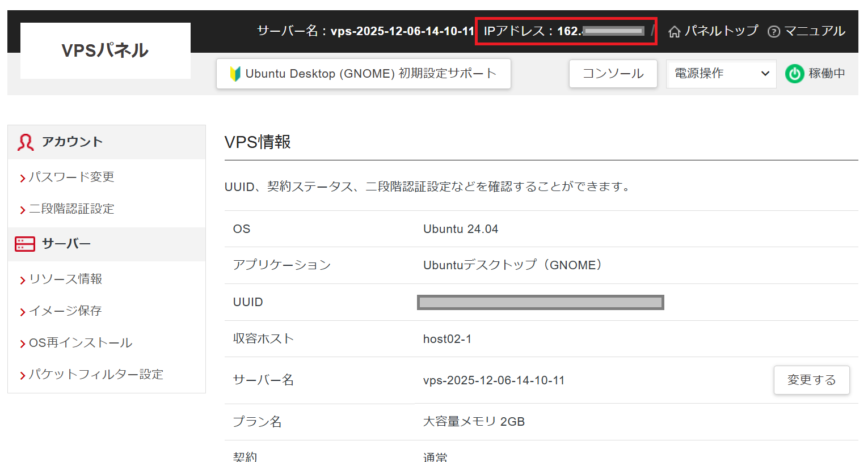The image size is (868, 462).
Task: Click the 電源操作 dropdown chevron arrow
Action: click(765, 74)
